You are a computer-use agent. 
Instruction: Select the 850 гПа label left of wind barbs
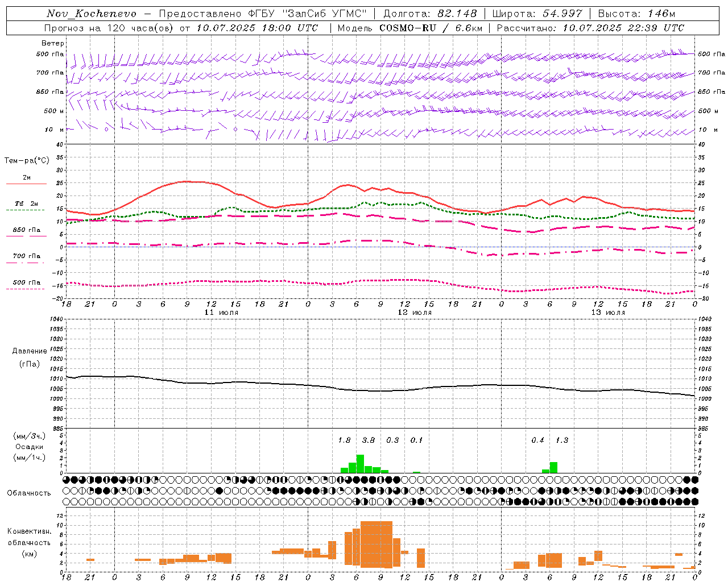[50, 92]
